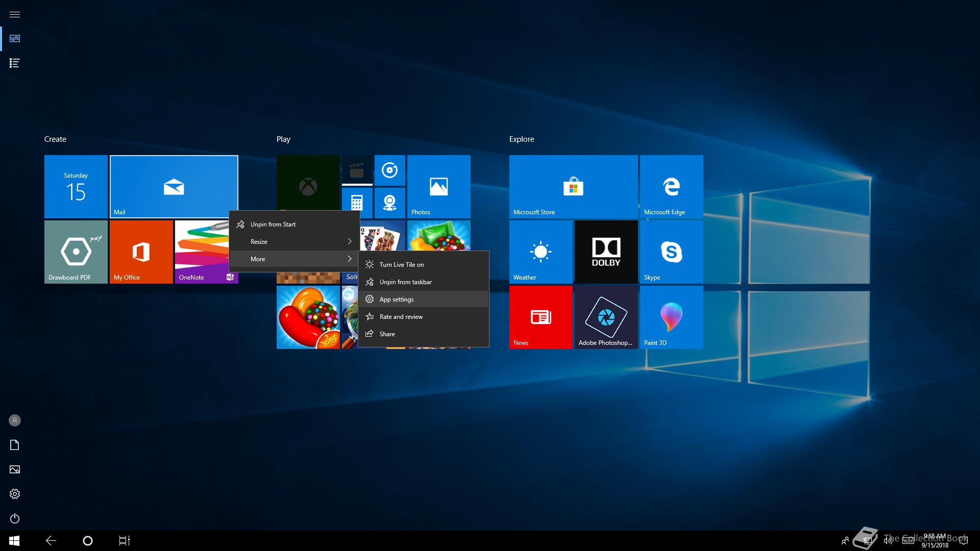Open the Action Center notification icon
This screenshot has width=980, height=551.
pos(964,541)
